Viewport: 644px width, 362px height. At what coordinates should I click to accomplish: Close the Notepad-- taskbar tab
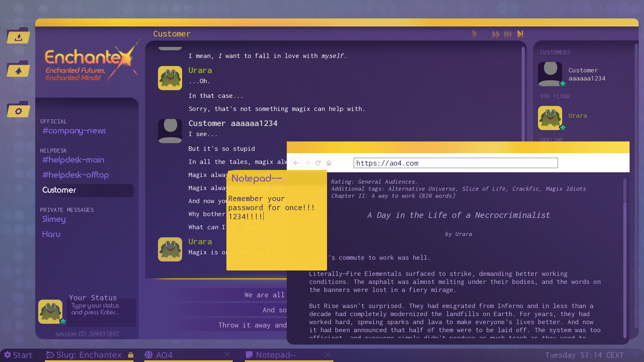[x=328, y=355]
